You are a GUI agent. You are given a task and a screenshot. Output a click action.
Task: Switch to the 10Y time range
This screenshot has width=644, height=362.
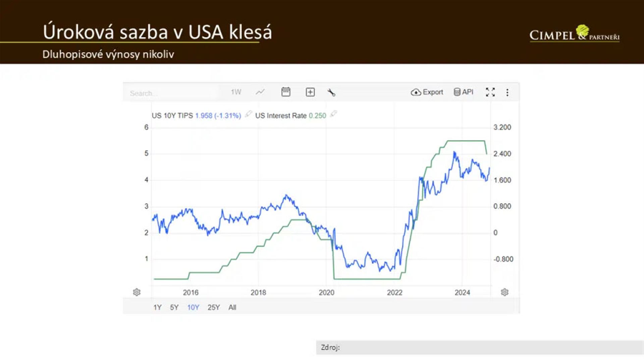(193, 307)
